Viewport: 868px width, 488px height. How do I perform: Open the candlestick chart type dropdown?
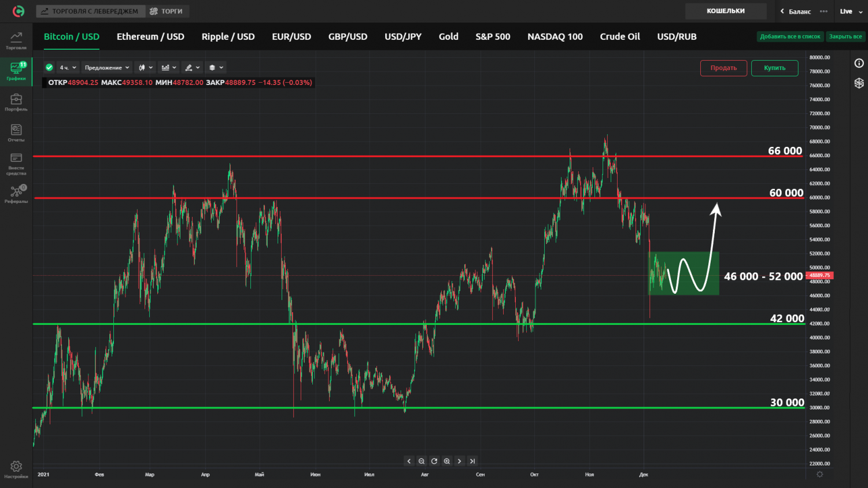145,68
